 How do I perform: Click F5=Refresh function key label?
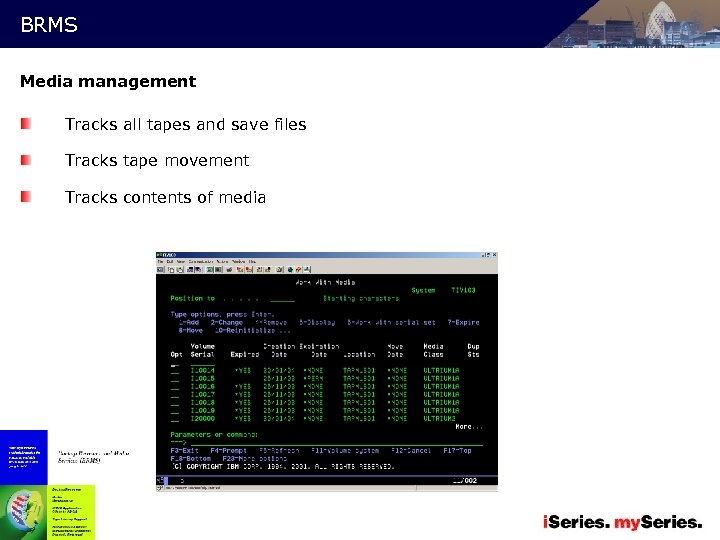[x=279, y=450]
